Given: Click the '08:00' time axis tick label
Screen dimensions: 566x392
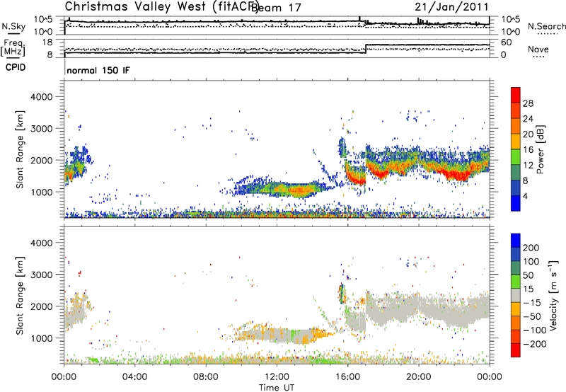Looking at the screenshot, I should tap(206, 376).
